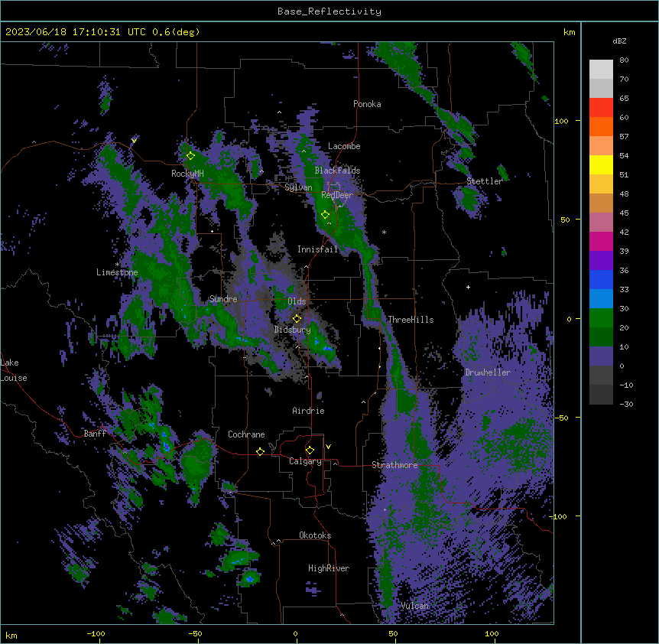This screenshot has height=644, width=659.
Task: Click the Limestone label
Action: click(117, 272)
